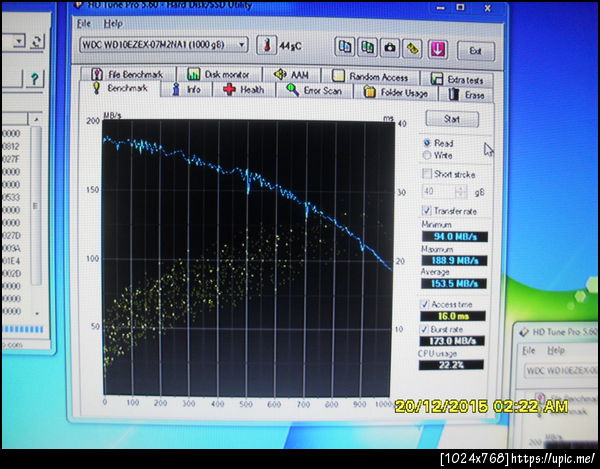Switch to the Error Scan tab
Image resolution: width=600 pixels, height=469 pixels.
(314, 91)
